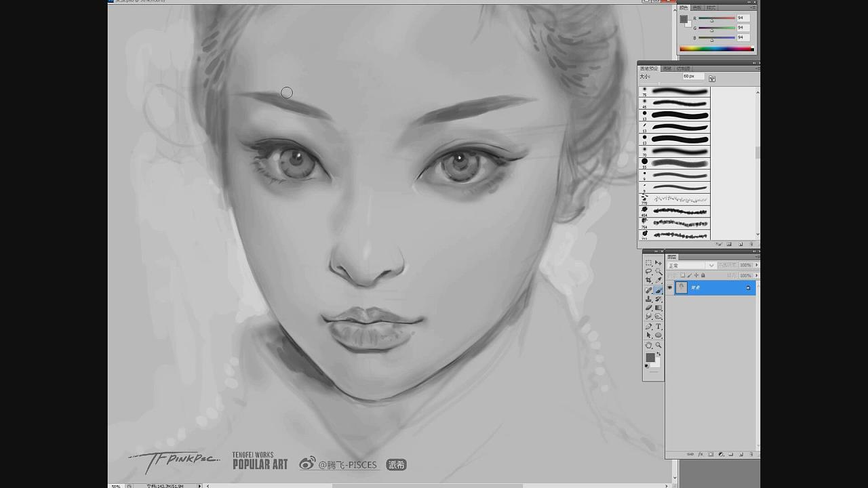The width and height of the screenshot is (868, 488).
Task: Select the Hand tool
Action: point(649,345)
